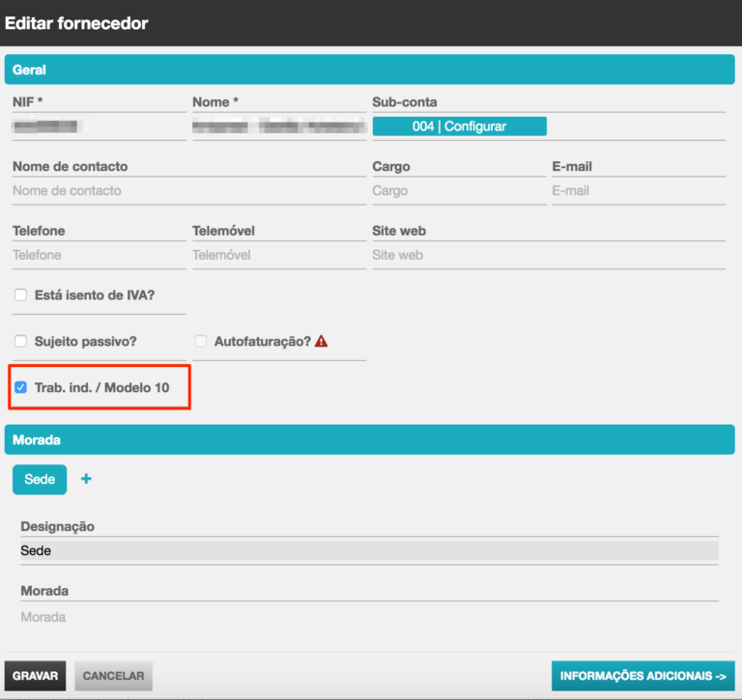742x700 pixels.
Task: Tick the Sujeito passivo checkbox
Action: tap(21, 341)
